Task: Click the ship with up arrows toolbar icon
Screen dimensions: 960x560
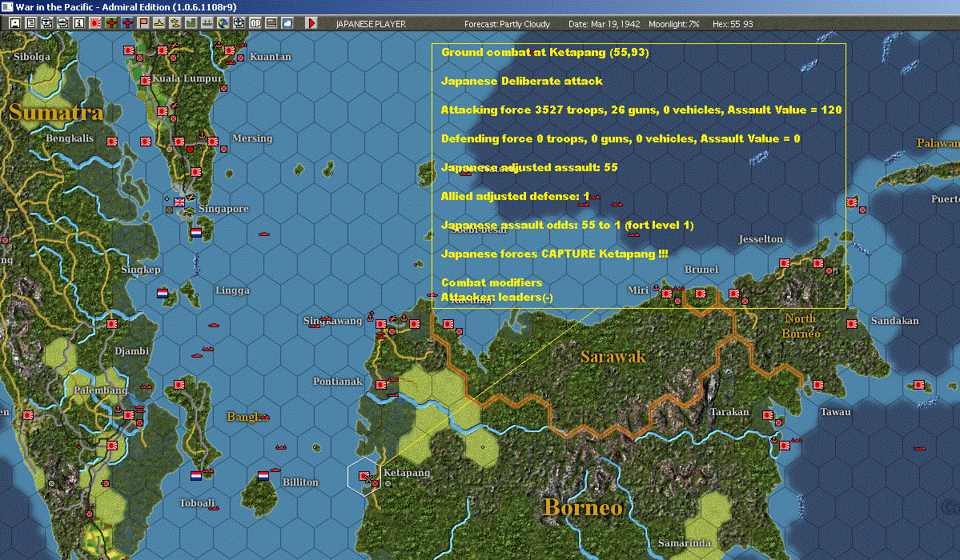Action: [x=207, y=23]
